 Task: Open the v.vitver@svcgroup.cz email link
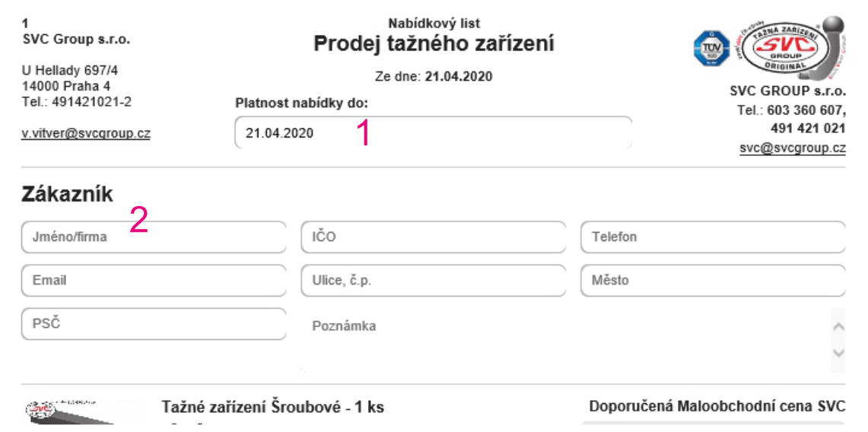[86, 133]
